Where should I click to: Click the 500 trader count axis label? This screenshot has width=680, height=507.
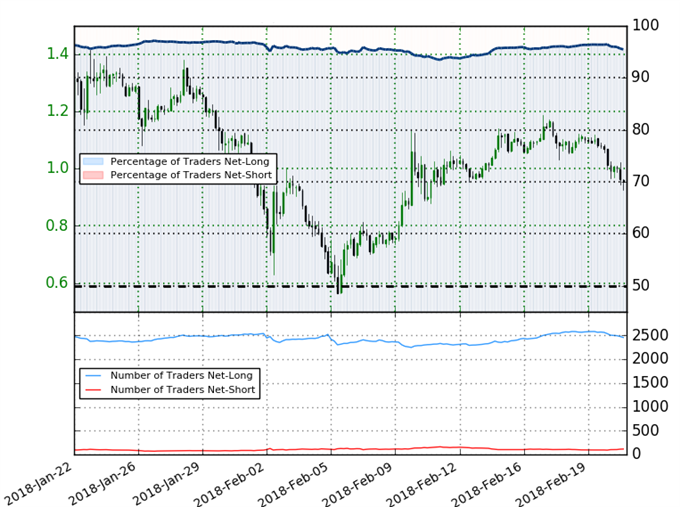pos(645,431)
